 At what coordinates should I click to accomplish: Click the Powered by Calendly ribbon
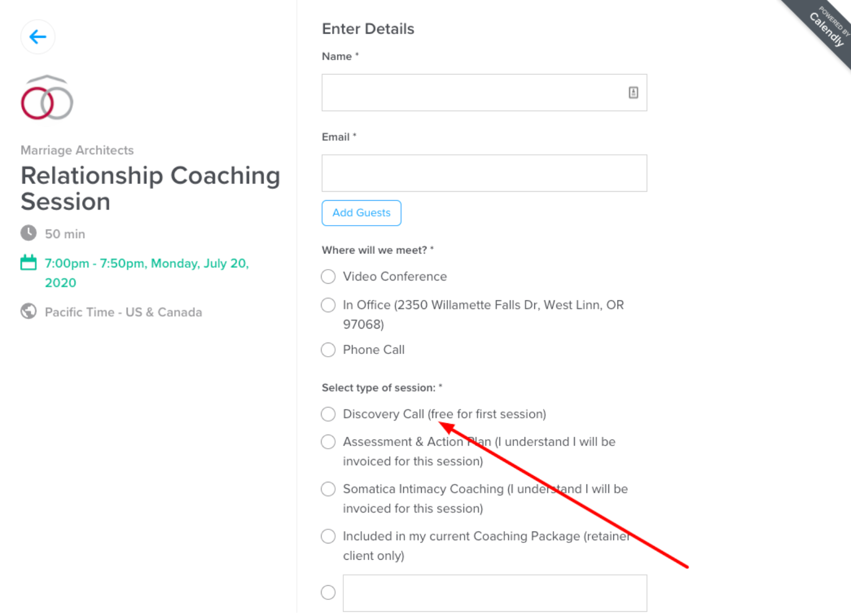pos(826,28)
